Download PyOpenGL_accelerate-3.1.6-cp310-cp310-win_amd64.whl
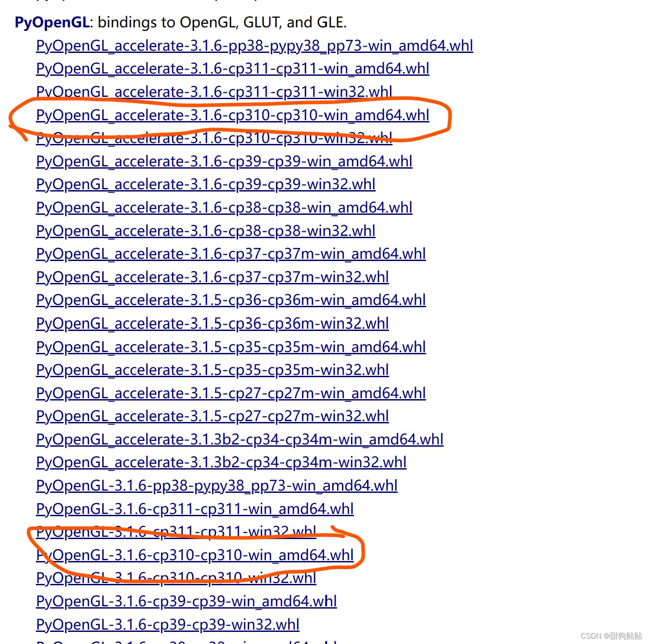This screenshot has width=649, height=644. coord(233,115)
